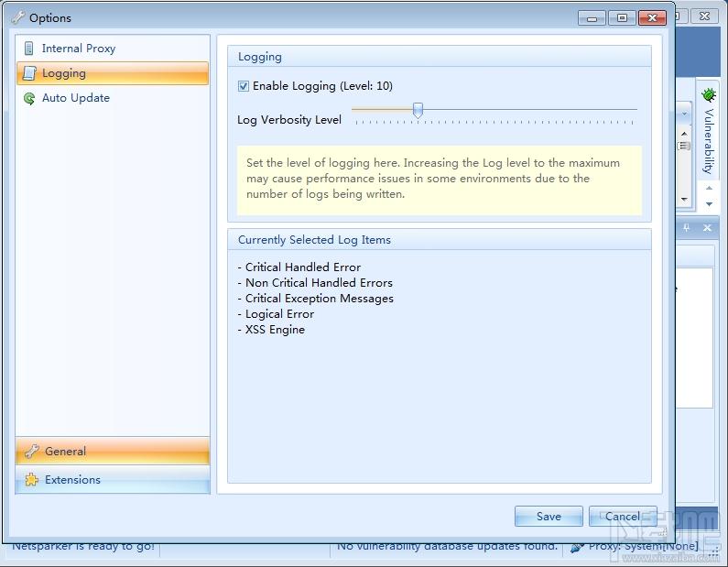
Task: Toggle the Enable Logging checkbox
Action: pos(244,86)
